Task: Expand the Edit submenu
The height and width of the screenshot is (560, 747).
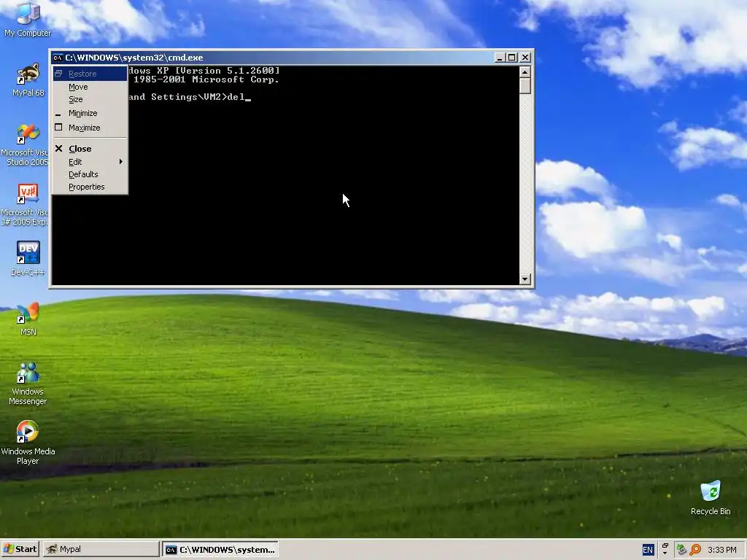Action: click(x=90, y=162)
